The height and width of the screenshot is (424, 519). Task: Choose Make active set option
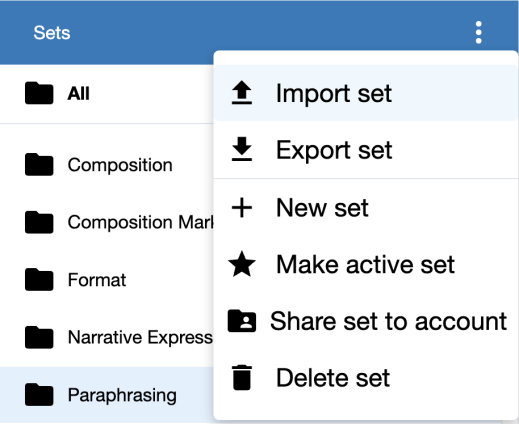(366, 264)
